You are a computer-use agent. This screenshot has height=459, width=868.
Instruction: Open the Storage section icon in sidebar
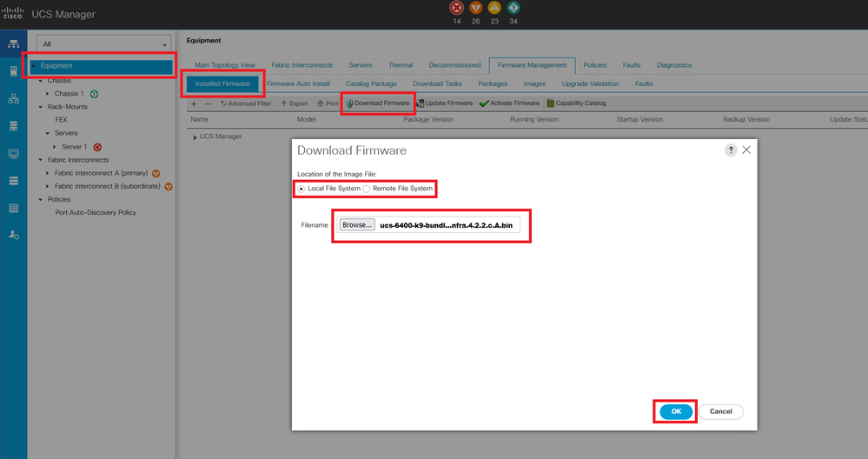(13, 181)
